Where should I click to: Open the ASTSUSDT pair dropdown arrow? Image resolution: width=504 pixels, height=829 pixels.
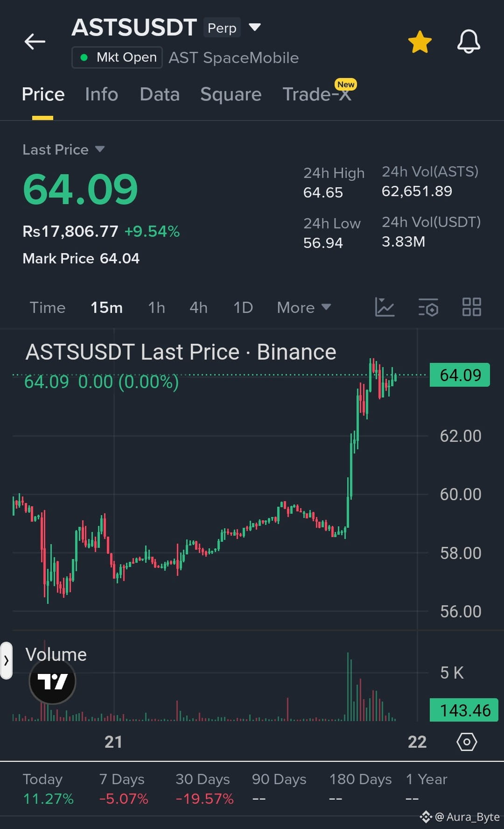coord(255,27)
